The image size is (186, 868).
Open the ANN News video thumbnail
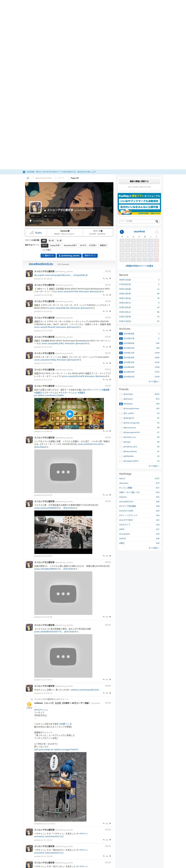63,532
